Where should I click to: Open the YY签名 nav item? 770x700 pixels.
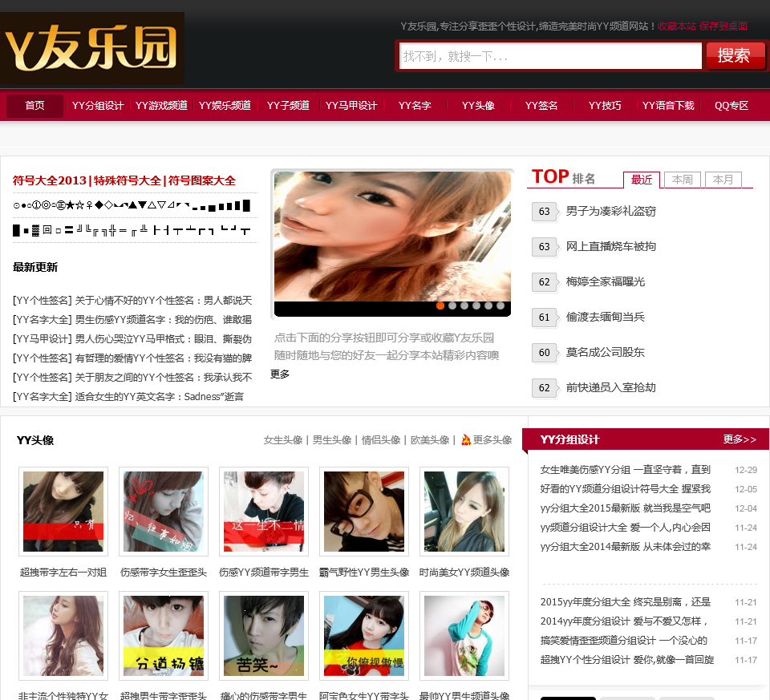tap(541, 106)
